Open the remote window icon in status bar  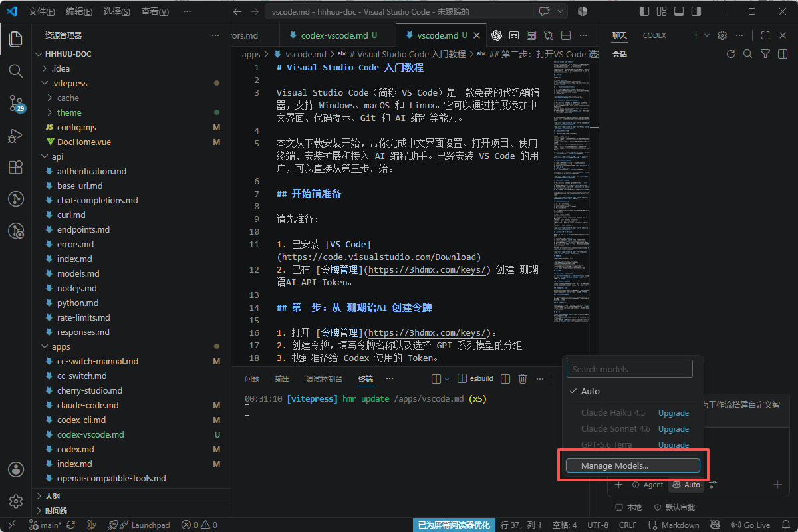point(11,525)
